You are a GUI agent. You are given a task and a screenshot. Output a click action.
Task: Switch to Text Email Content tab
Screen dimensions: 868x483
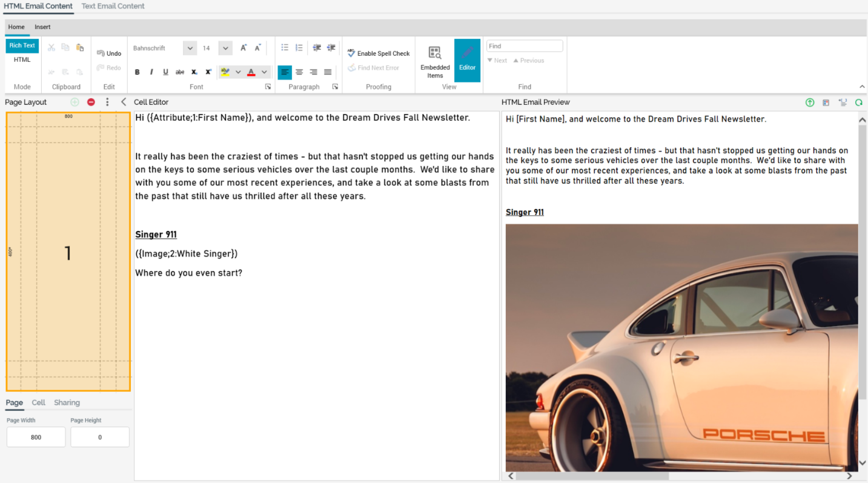113,6
